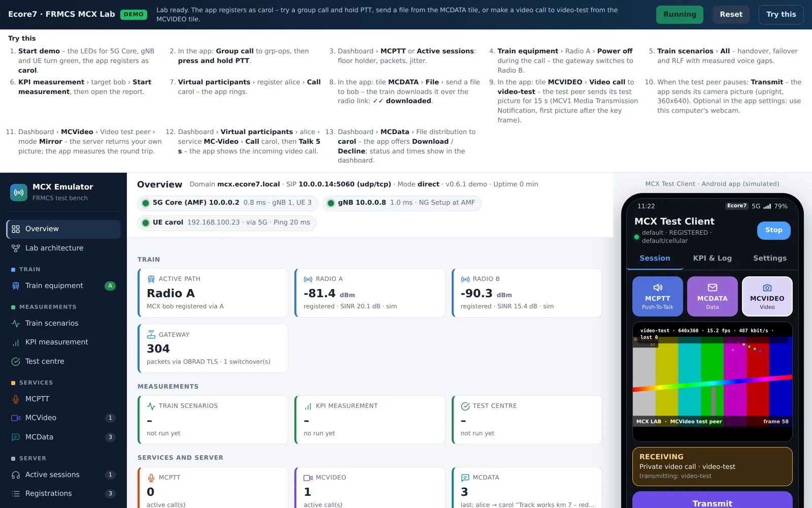Screen dimensions: 812x508
Task: Click the MCData message icon in sidebar
Action: click(16, 437)
